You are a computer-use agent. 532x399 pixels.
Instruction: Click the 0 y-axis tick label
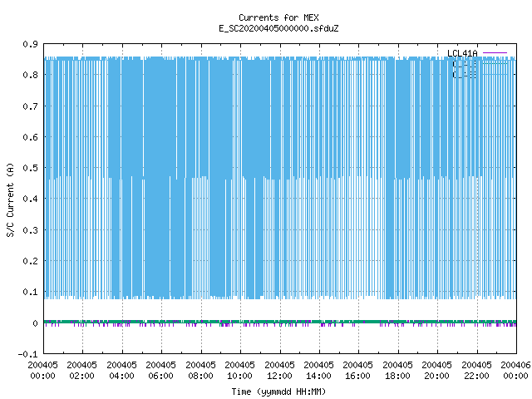35,323
